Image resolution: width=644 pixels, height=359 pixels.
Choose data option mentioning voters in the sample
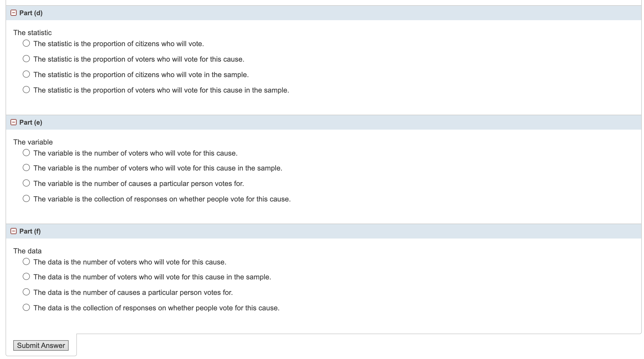pos(26,276)
